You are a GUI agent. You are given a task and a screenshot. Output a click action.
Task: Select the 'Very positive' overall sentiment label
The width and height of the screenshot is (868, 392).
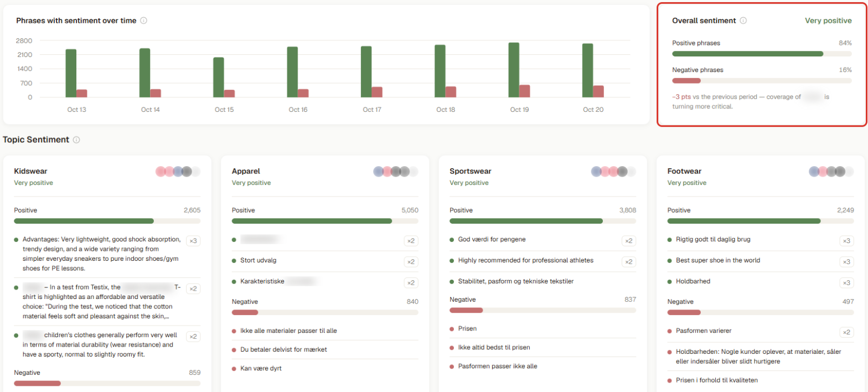pyautogui.click(x=828, y=20)
